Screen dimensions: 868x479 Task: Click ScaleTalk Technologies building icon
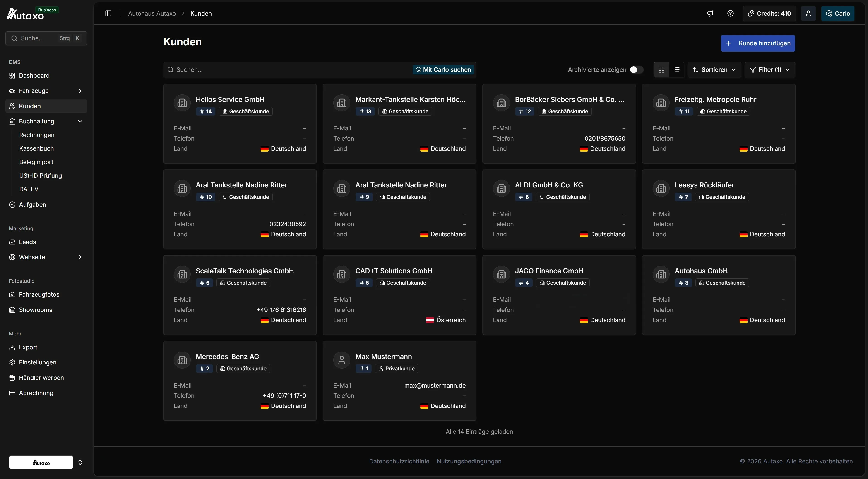[x=182, y=274]
